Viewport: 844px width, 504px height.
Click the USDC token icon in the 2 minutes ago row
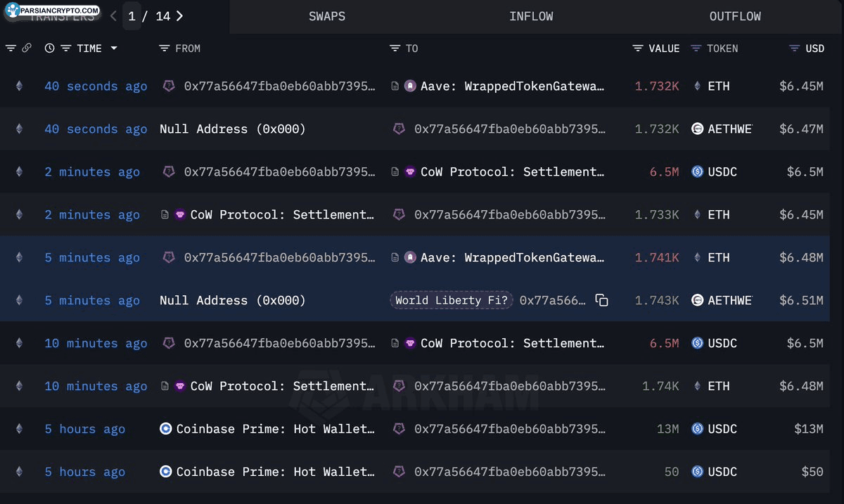pyautogui.click(x=698, y=172)
